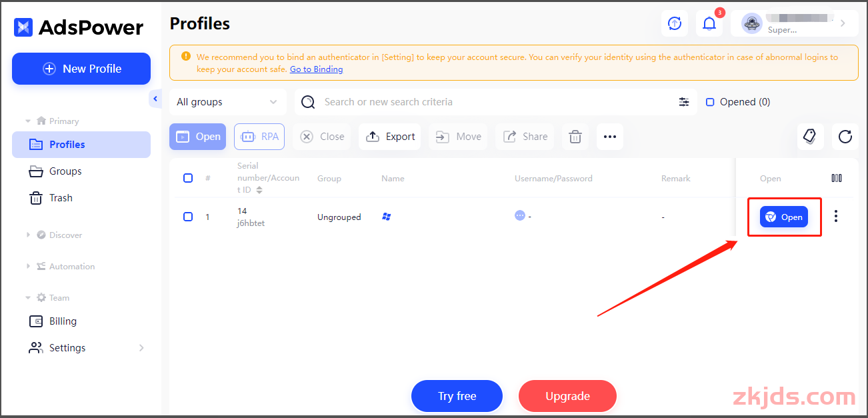Create a New Profile

[81, 69]
